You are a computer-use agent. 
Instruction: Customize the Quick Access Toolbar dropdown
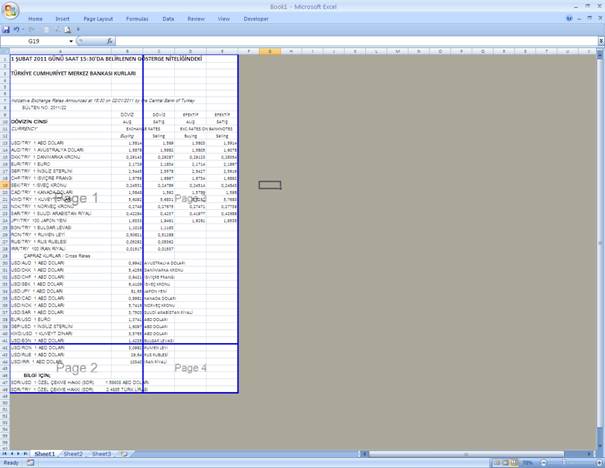[78, 29]
